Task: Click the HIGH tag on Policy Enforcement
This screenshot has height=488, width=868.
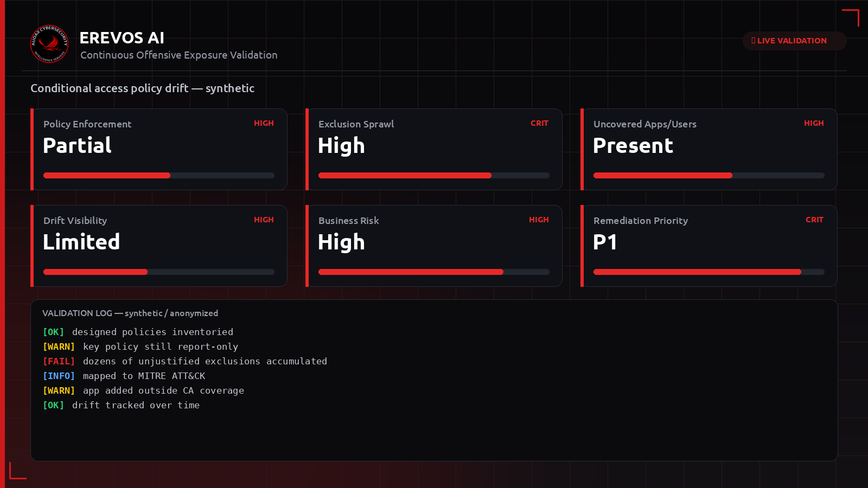Action: tap(264, 123)
